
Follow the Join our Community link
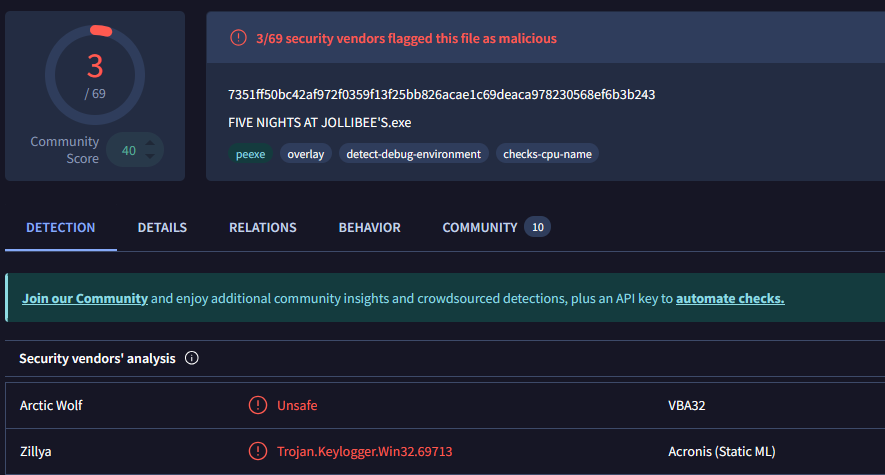coord(85,298)
